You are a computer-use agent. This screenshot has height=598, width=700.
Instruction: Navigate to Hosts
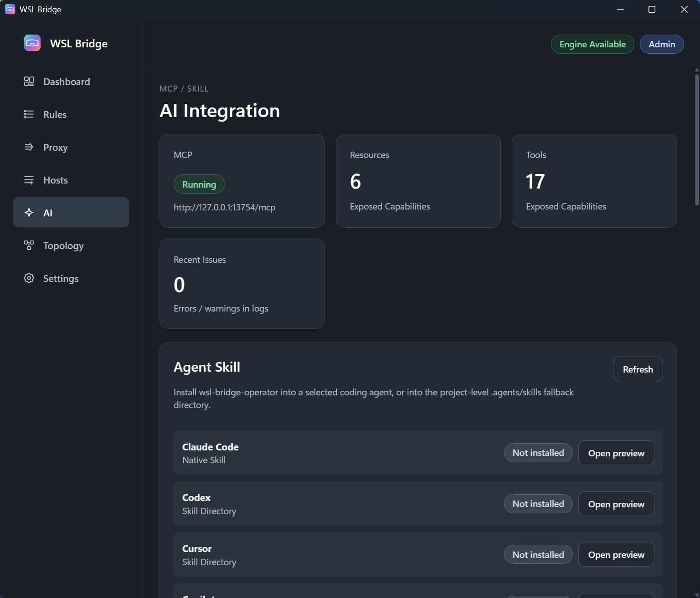click(71, 180)
